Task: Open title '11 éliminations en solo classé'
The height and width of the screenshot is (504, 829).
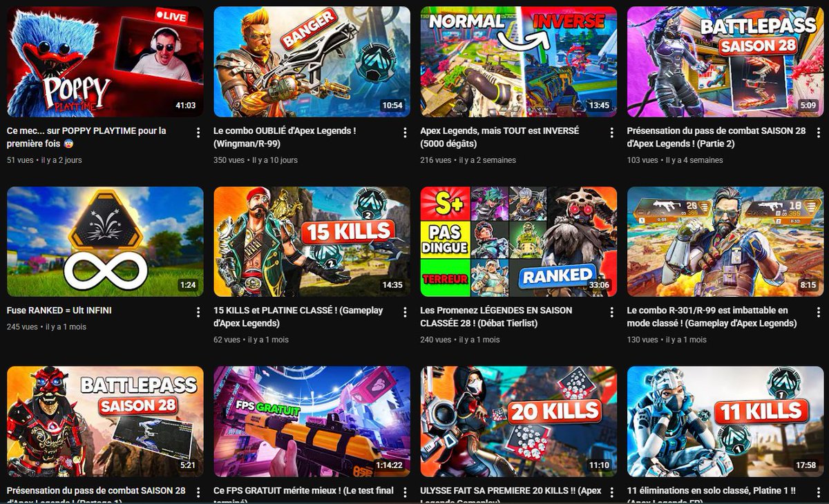Action: (712, 495)
